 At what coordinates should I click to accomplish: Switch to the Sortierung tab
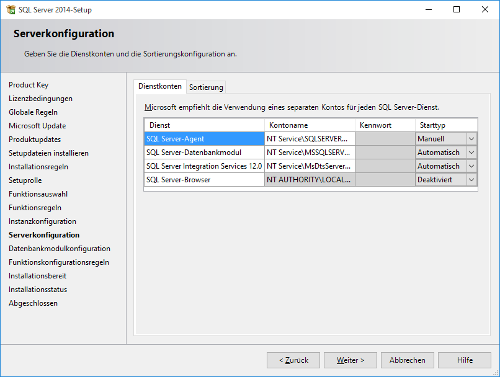pos(206,87)
